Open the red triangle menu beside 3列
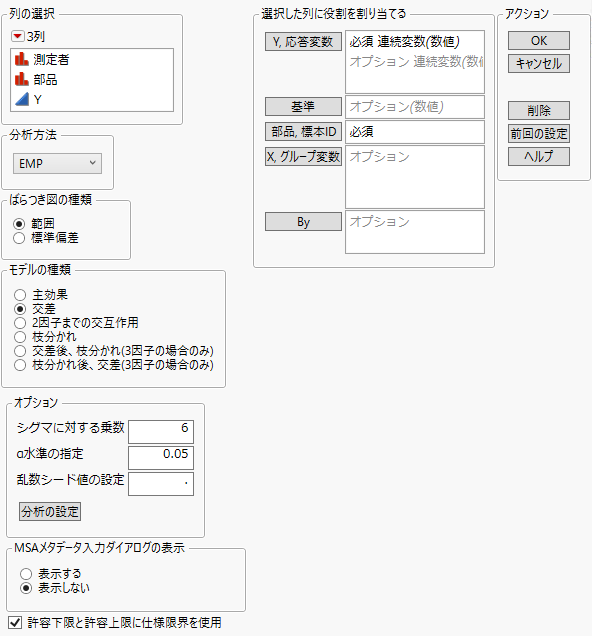 point(17,37)
